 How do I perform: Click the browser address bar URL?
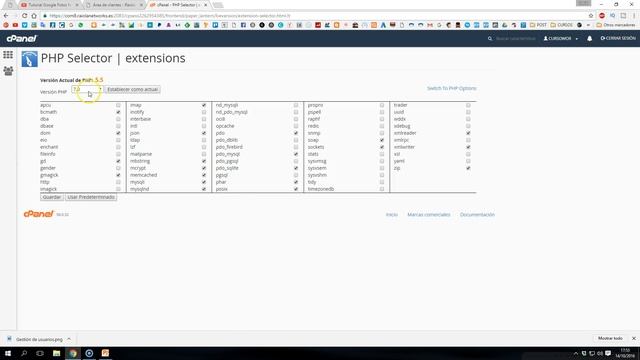(170, 16)
